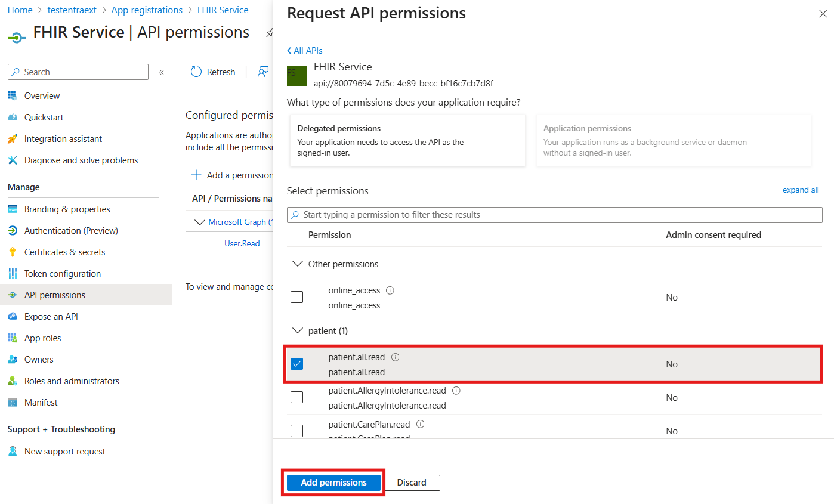
Task: Select Home in the breadcrumb
Action: coord(20,10)
